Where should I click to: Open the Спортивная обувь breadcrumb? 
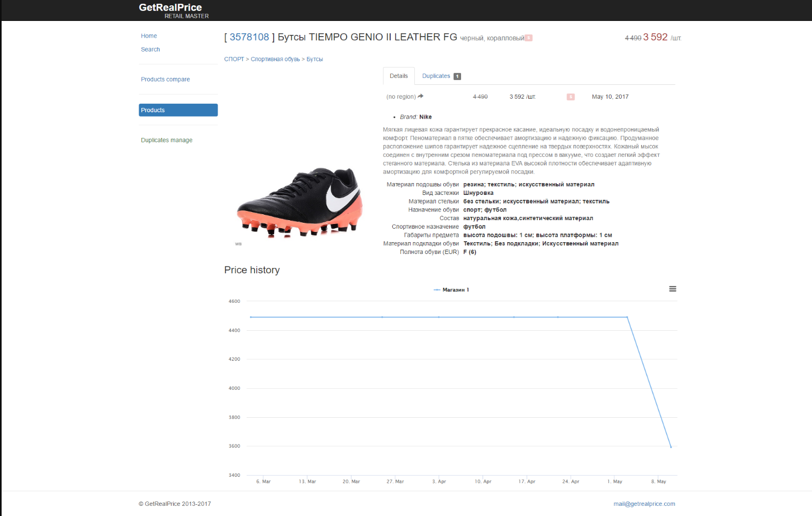click(x=275, y=59)
